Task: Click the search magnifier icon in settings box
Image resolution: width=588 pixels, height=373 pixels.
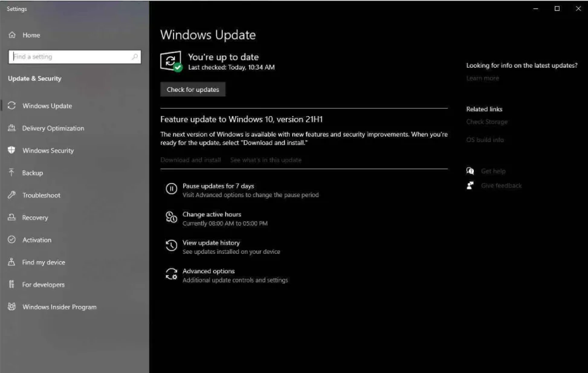Action: click(x=135, y=57)
